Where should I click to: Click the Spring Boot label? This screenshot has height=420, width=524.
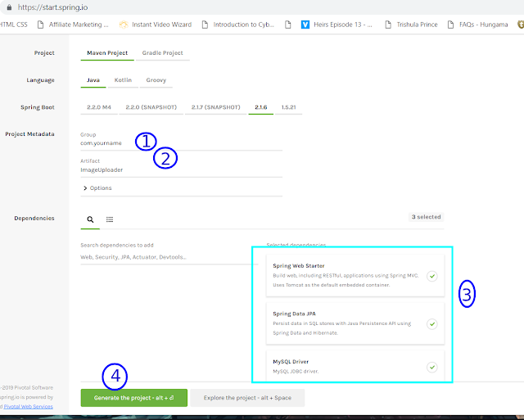coord(38,107)
